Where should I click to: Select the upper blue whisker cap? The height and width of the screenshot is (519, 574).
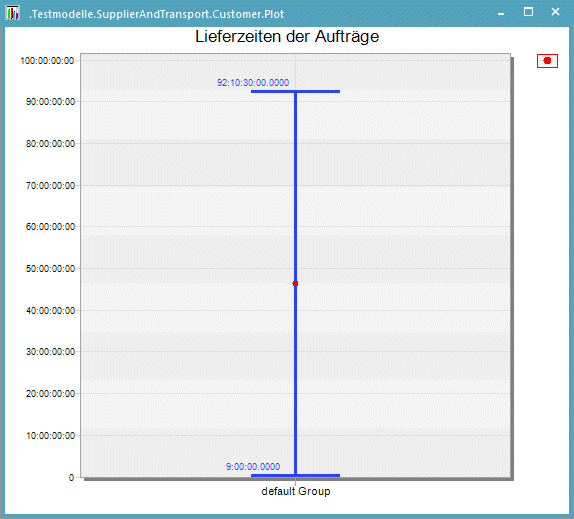(x=295, y=92)
